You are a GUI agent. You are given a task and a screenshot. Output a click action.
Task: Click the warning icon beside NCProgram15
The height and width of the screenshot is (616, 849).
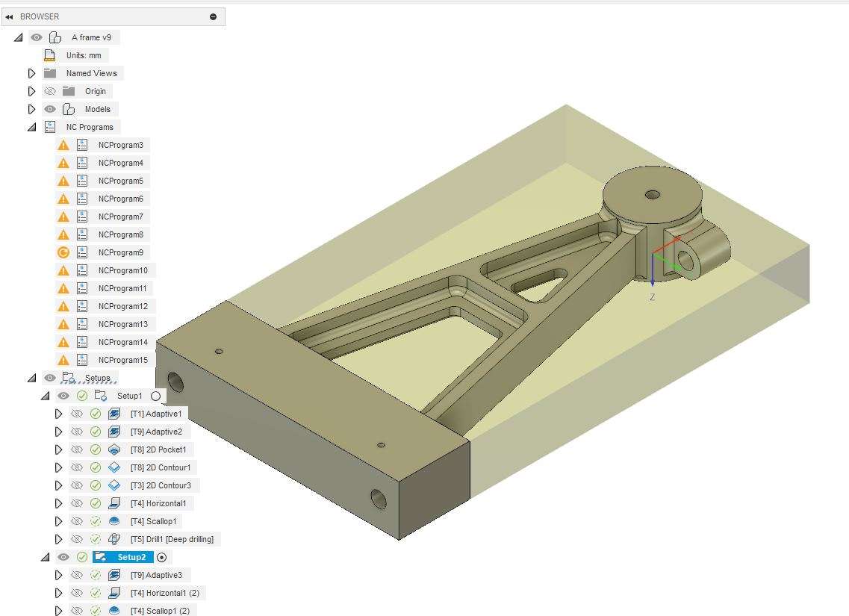tap(63, 360)
